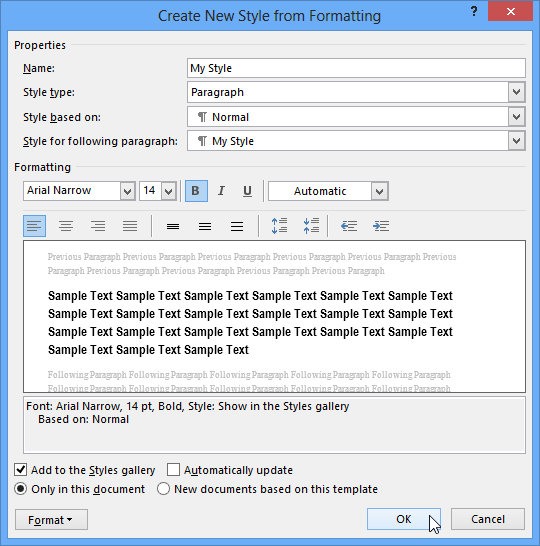Enable Automatically update checkbox
Image resolution: width=540 pixels, height=546 pixels.
coord(173,470)
